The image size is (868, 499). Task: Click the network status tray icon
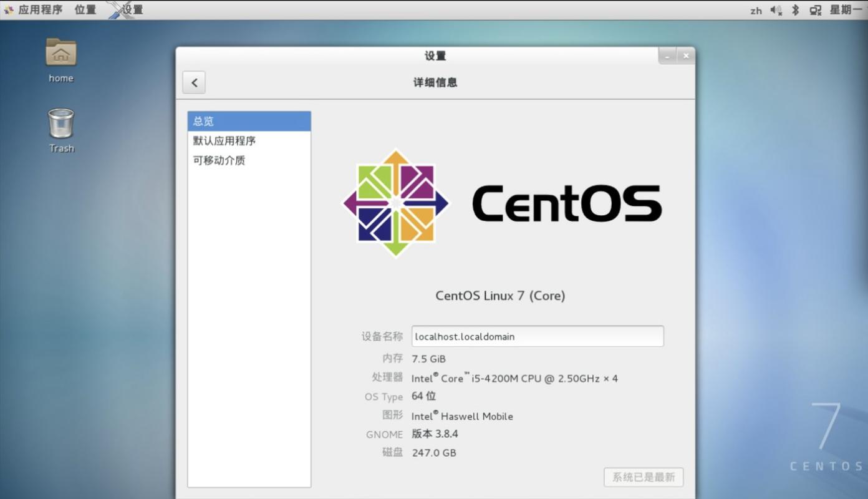click(x=814, y=9)
